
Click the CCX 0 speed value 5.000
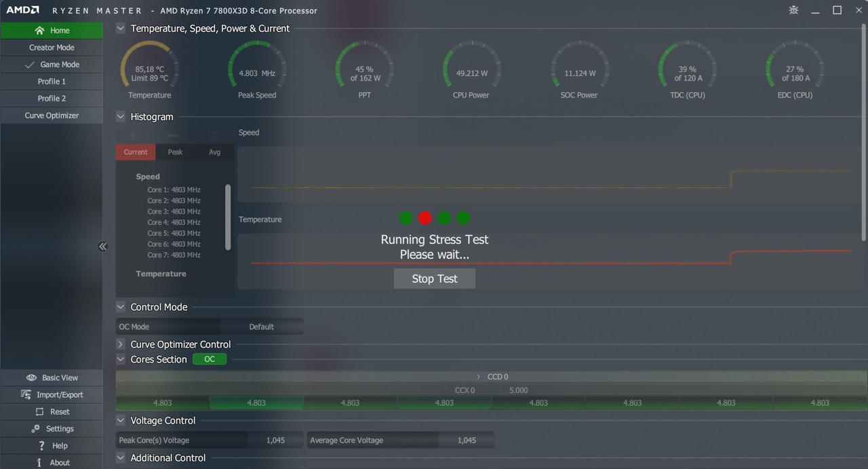[519, 390]
